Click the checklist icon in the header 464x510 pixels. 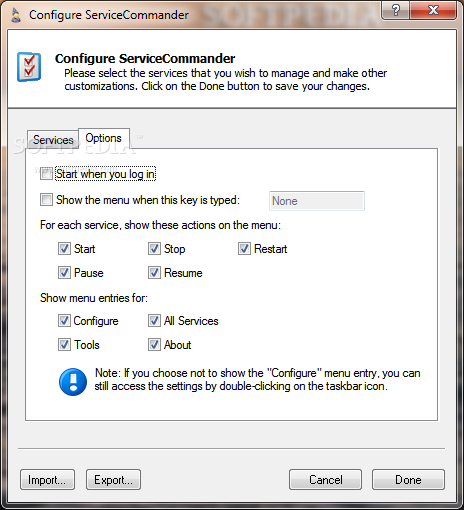click(x=29, y=67)
